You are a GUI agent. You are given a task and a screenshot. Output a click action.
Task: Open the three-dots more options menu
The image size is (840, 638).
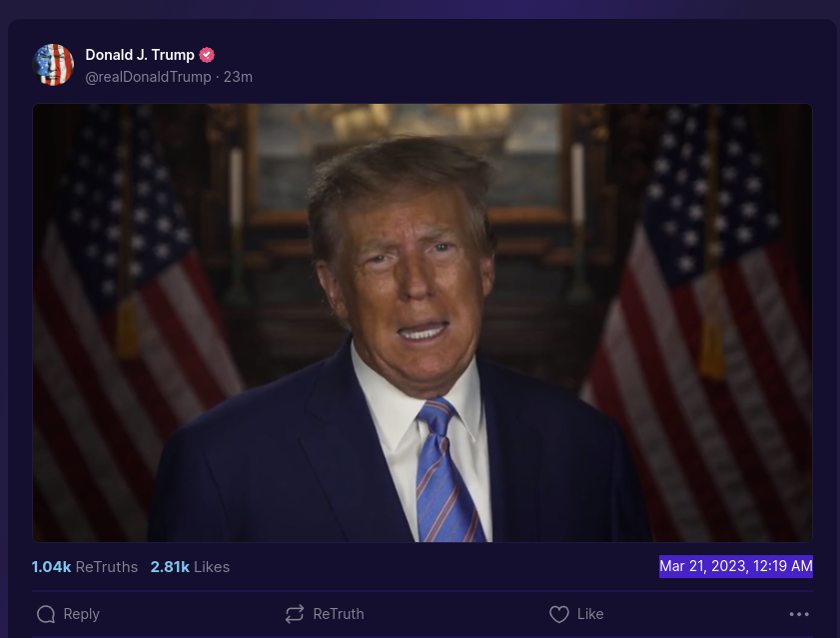coord(799,614)
